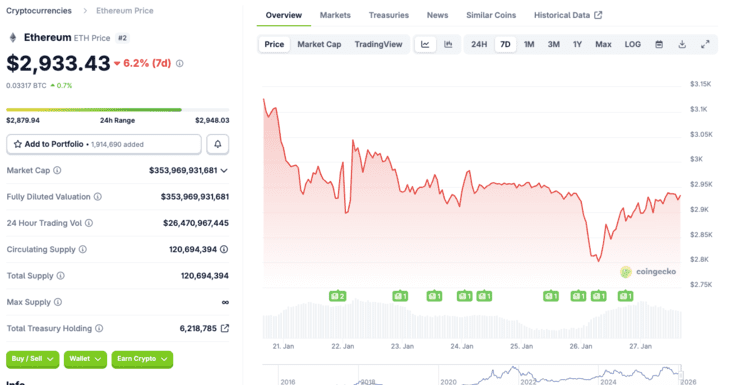
Task: Open Total Treasury Holding external link icon
Action: pyautogui.click(x=225, y=328)
